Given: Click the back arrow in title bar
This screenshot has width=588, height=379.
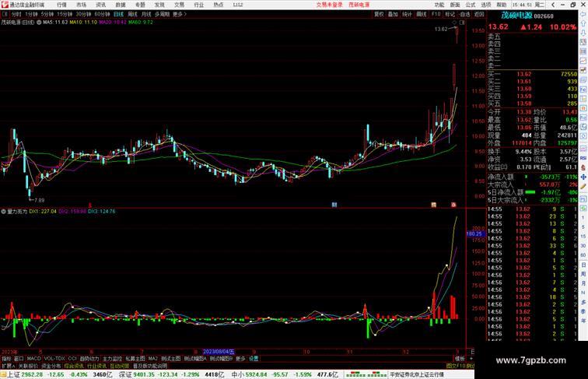Looking at the screenshot, I should (553, 5).
